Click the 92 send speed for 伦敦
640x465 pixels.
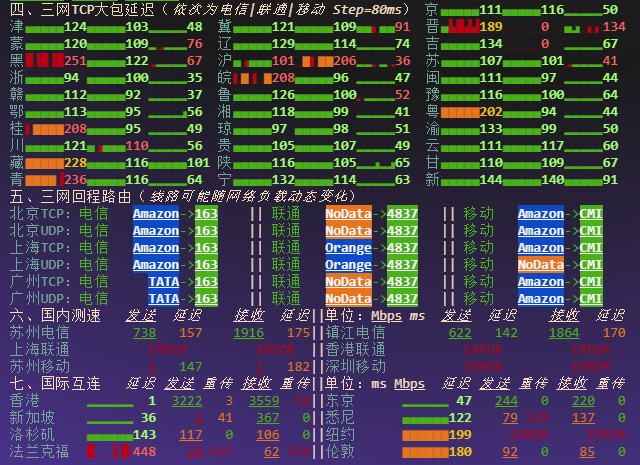pyautogui.click(x=510, y=452)
